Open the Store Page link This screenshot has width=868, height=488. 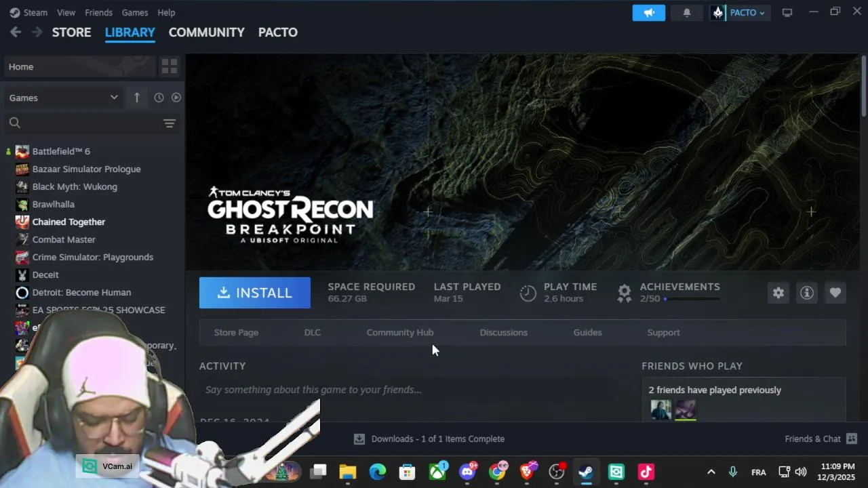[x=236, y=333]
